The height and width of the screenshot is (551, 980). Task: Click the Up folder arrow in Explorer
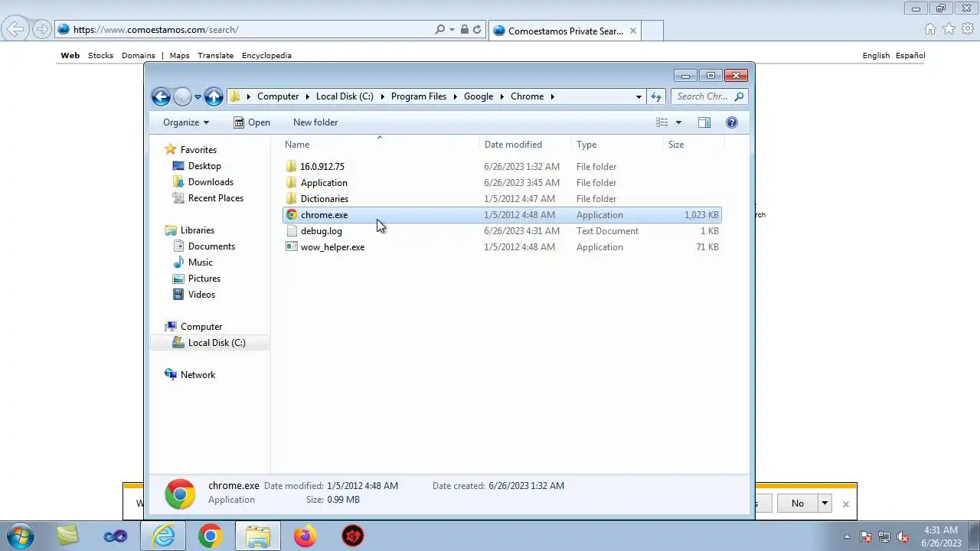pos(214,96)
